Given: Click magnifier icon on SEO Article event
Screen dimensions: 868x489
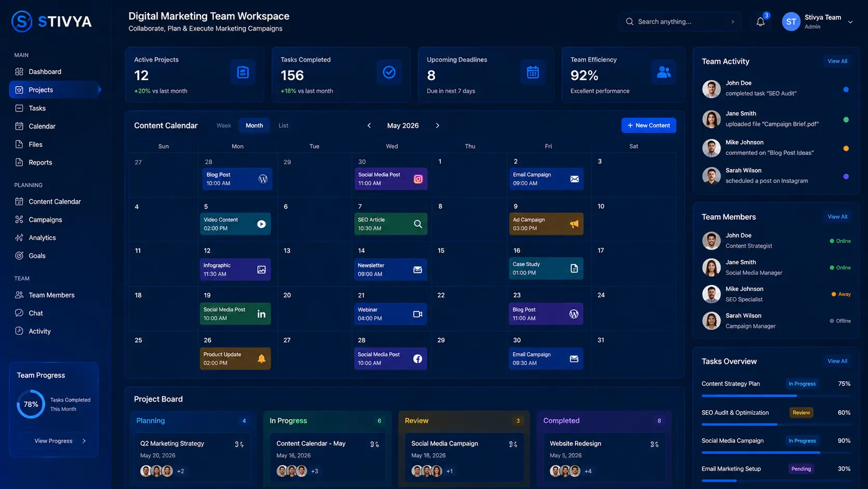Looking at the screenshot, I should [418, 224].
